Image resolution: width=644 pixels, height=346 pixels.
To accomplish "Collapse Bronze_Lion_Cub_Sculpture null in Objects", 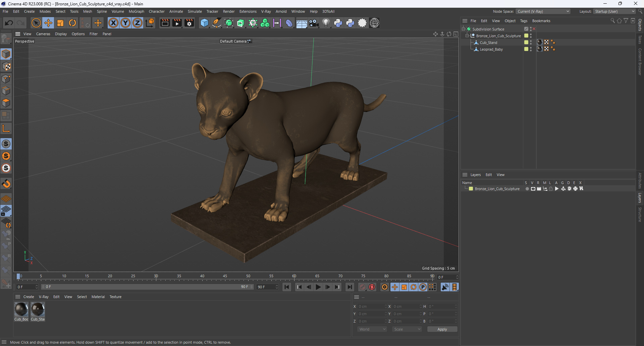I will [x=467, y=36].
